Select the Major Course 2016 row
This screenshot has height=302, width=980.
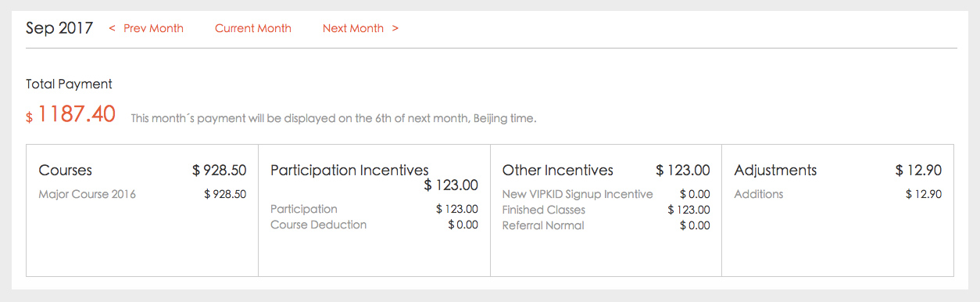tap(142, 193)
